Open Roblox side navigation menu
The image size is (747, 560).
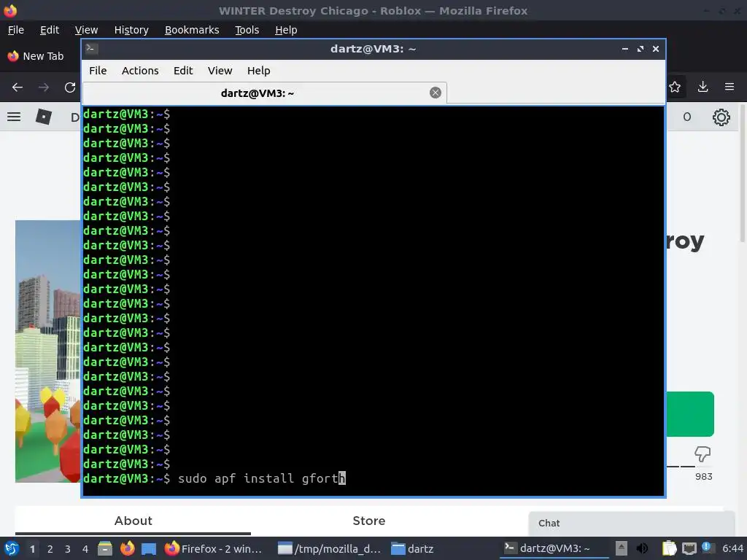click(x=14, y=117)
